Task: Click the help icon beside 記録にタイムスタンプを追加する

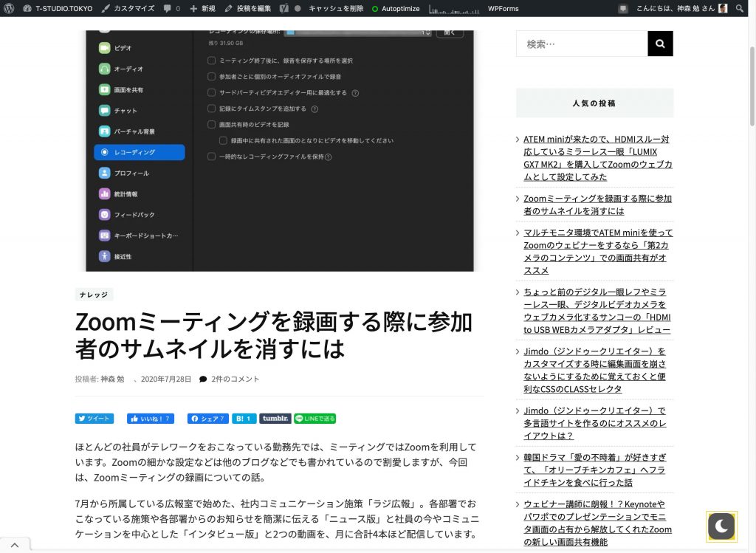Action: [315, 109]
